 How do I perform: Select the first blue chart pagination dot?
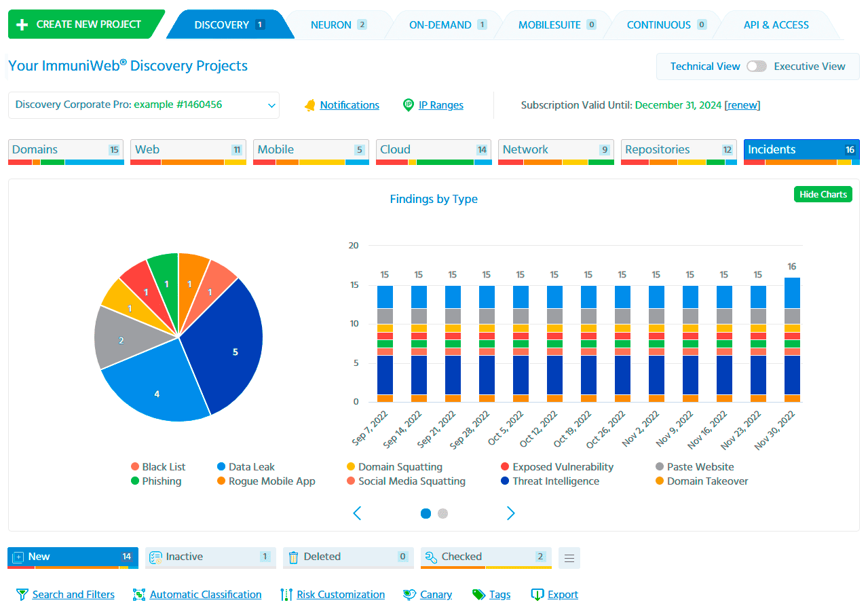point(426,513)
